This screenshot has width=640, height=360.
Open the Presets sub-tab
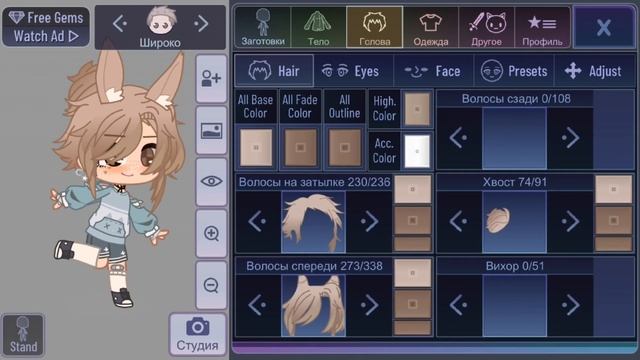513,71
